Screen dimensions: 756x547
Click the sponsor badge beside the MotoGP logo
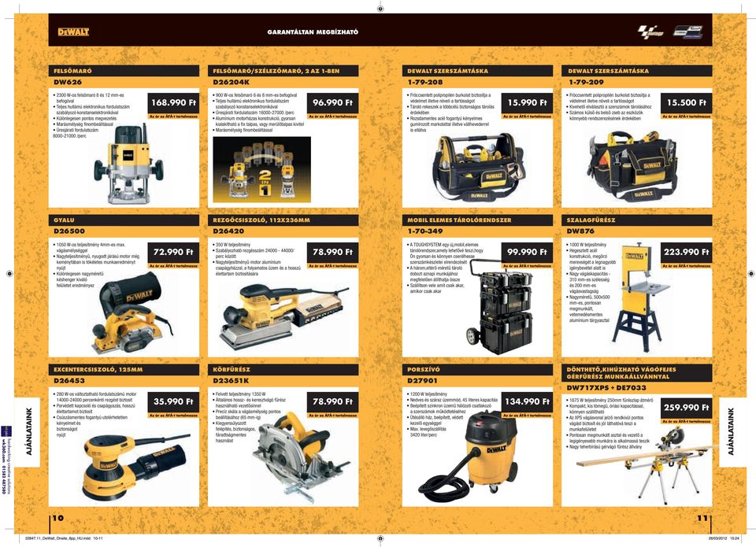(x=687, y=31)
